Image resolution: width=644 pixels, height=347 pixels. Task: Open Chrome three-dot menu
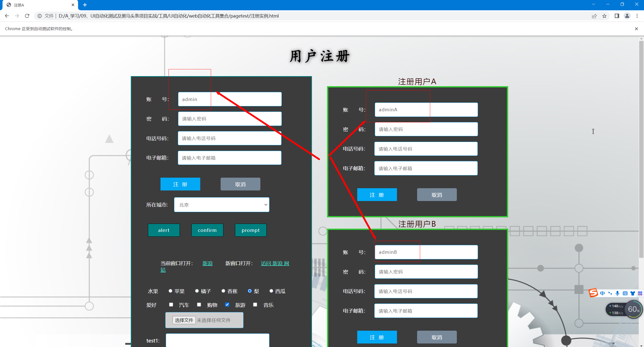[637, 16]
